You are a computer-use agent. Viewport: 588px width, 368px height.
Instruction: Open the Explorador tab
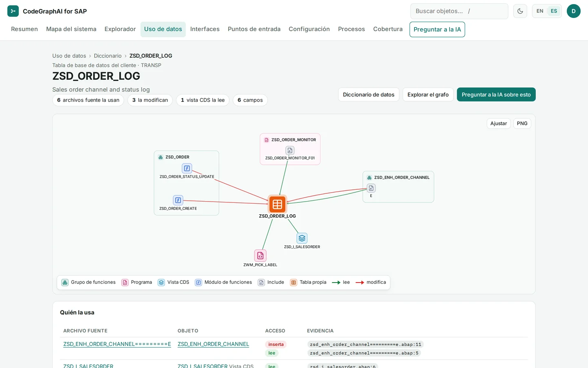point(120,29)
